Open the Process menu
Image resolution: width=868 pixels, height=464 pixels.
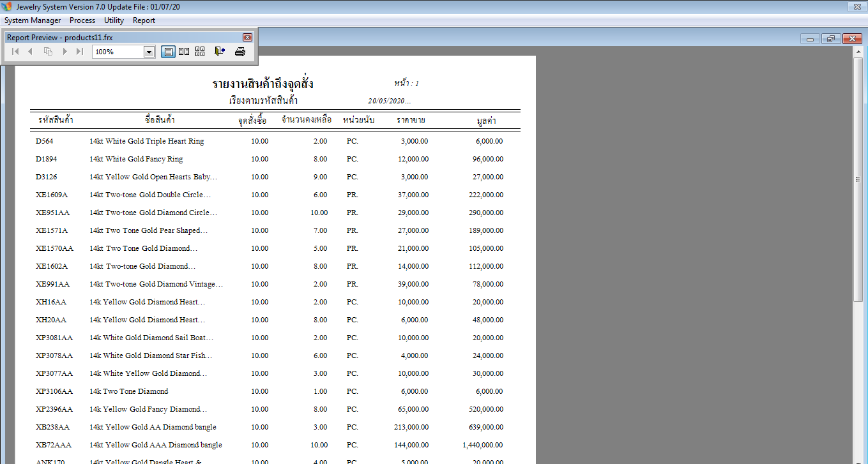[x=82, y=20]
